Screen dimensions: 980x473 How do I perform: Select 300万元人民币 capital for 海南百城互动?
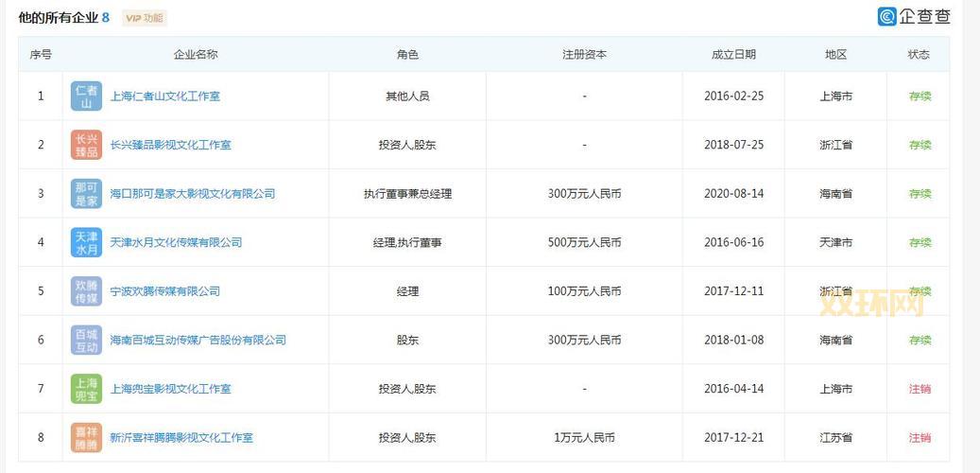coord(584,341)
